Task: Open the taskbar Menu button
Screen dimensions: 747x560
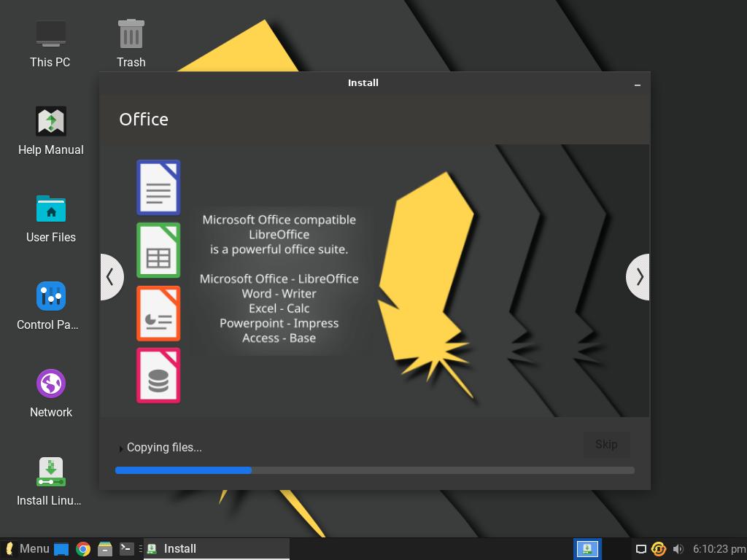Action: pos(28,549)
